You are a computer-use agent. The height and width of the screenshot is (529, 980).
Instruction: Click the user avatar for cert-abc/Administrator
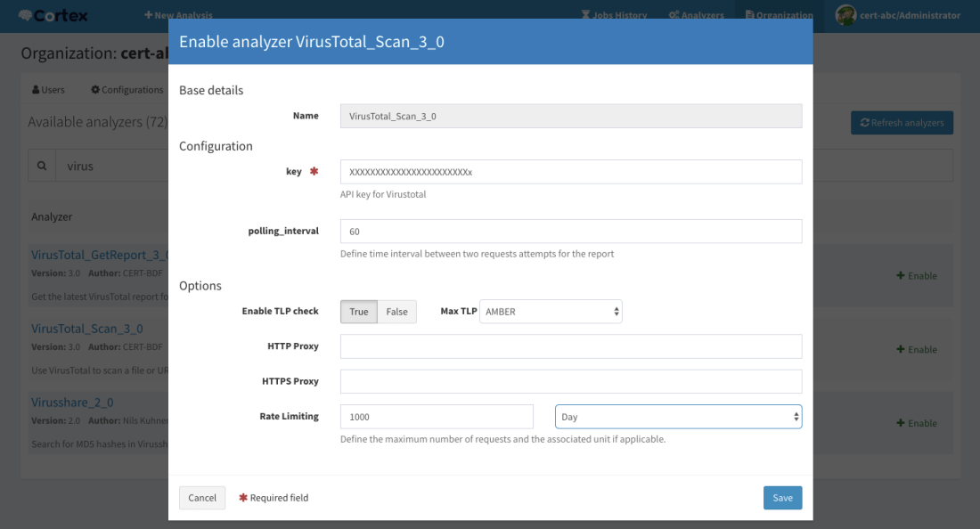point(845,15)
